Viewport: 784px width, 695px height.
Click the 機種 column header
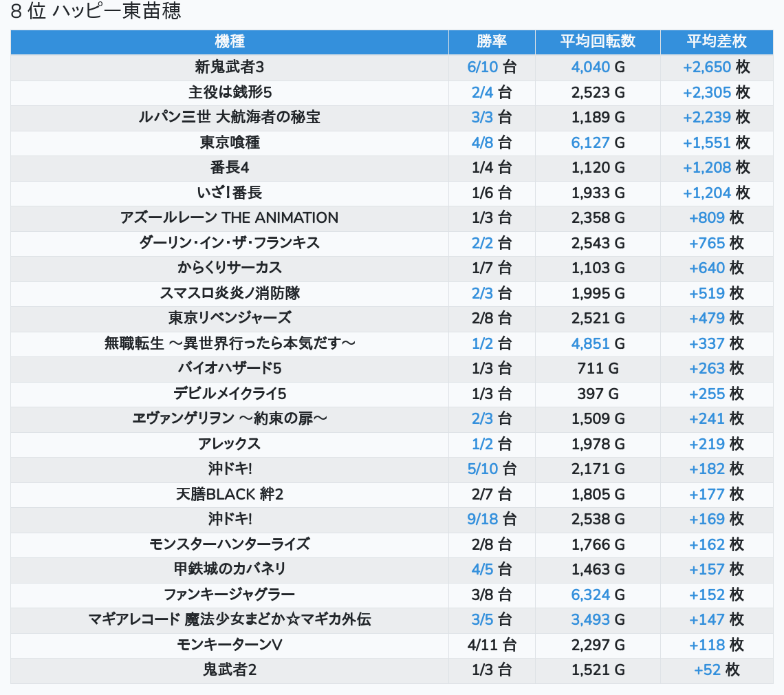[229, 42]
